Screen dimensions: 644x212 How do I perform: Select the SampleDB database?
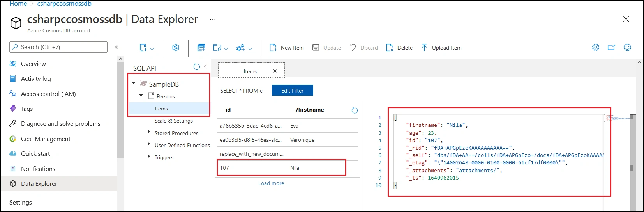pyautogui.click(x=164, y=84)
